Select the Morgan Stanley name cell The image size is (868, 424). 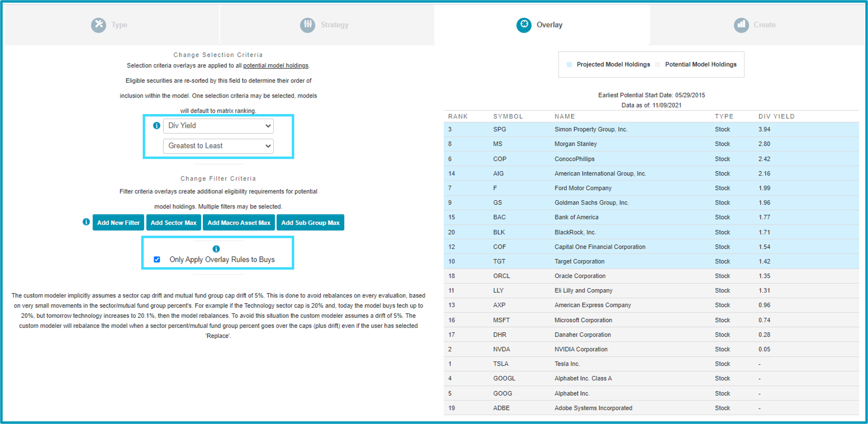(575, 144)
